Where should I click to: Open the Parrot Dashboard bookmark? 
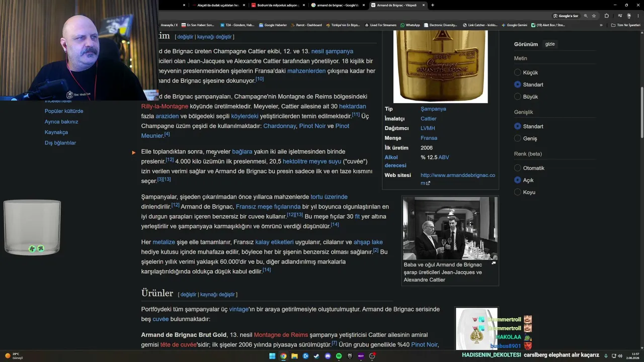(306, 25)
